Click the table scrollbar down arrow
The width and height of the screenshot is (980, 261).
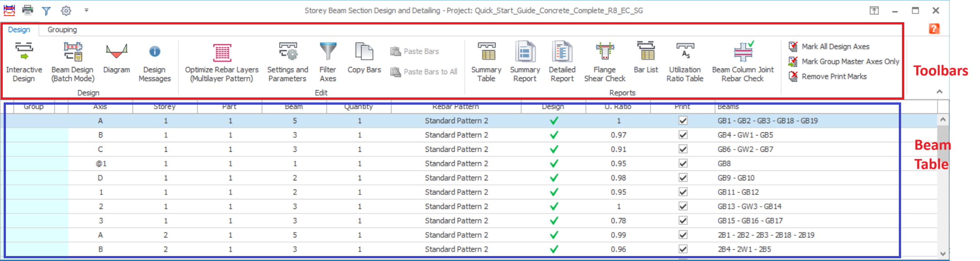943,254
